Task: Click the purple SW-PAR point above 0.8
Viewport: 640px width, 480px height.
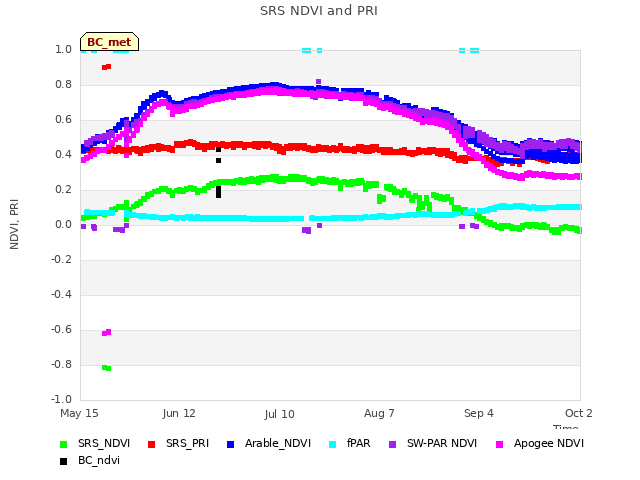Action: (318, 82)
